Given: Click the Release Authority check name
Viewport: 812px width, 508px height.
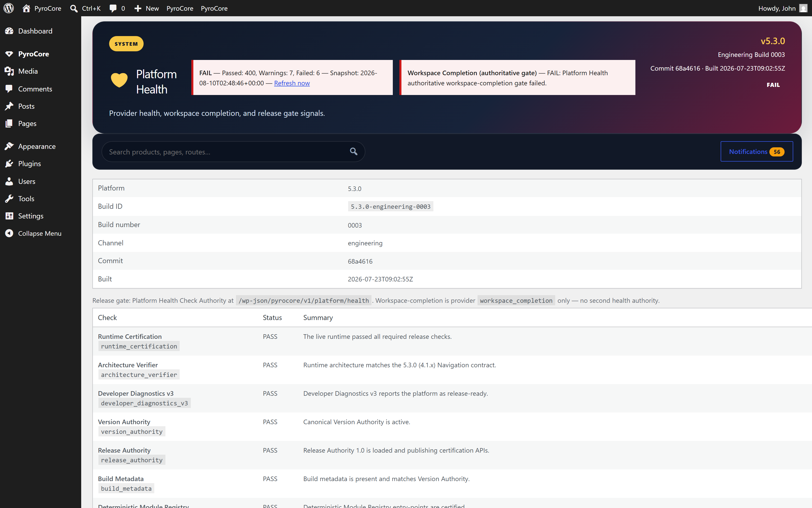Looking at the screenshot, I should pos(124,451).
